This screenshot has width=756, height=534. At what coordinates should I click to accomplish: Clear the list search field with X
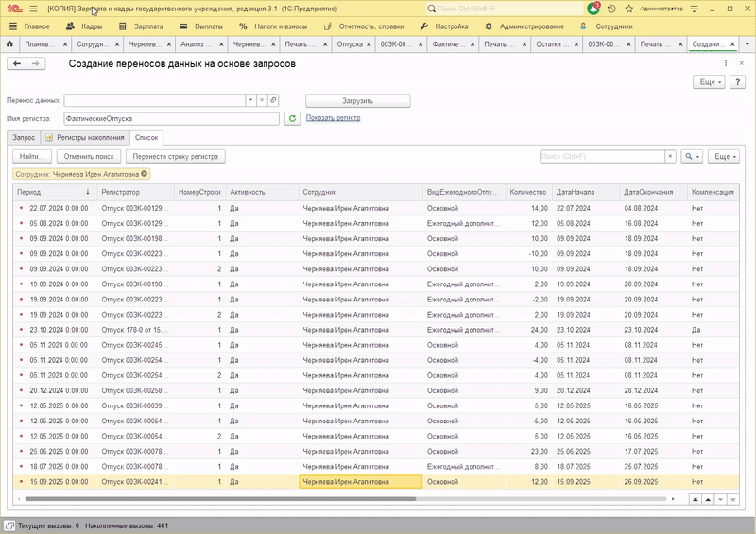(670, 156)
